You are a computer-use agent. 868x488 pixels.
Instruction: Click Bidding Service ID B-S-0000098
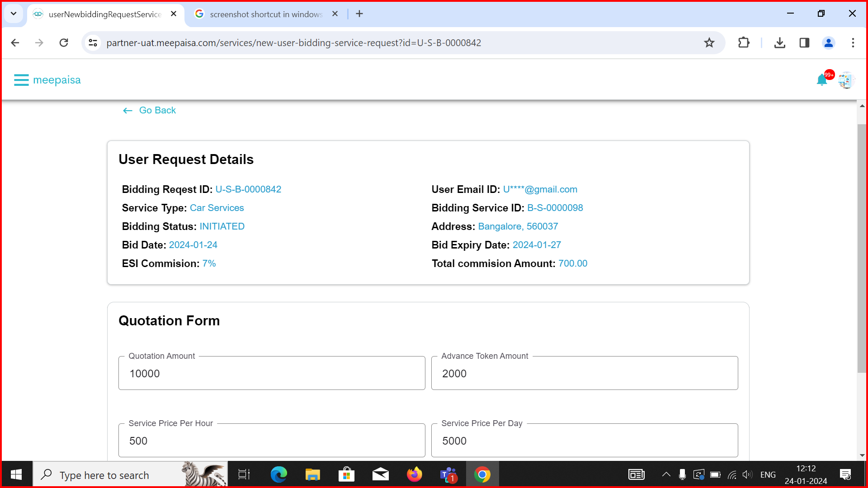coord(555,208)
